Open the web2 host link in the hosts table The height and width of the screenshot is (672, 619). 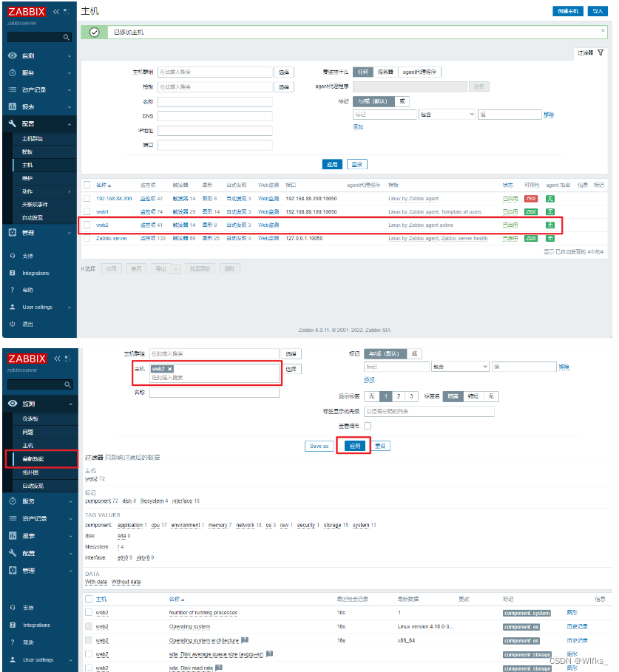[x=102, y=225]
